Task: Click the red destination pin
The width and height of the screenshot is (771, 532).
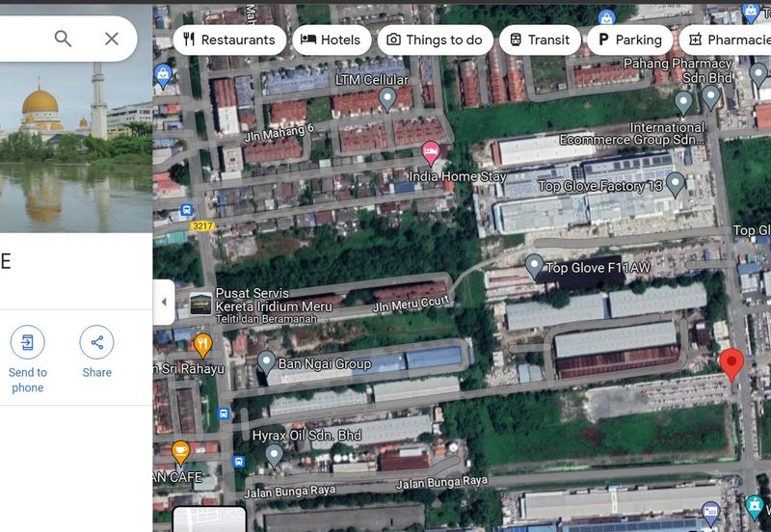Action: point(731,364)
